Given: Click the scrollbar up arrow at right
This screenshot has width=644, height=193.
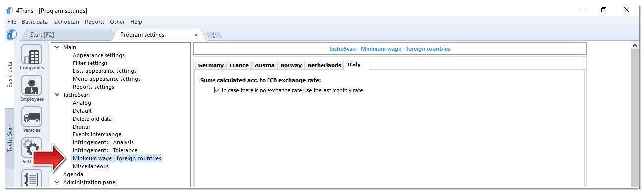Looking at the screenshot, I should (x=636, y=46).
